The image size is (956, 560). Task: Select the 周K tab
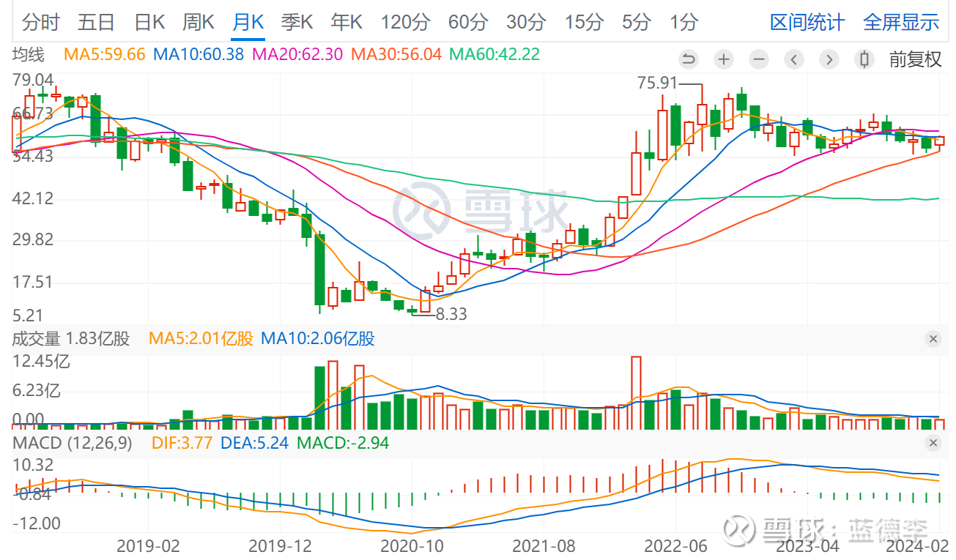(198, 22)
